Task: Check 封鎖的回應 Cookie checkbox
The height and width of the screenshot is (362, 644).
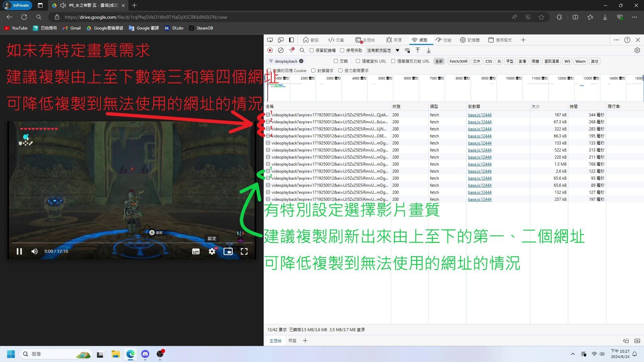Action: click(x=269, y=70)
